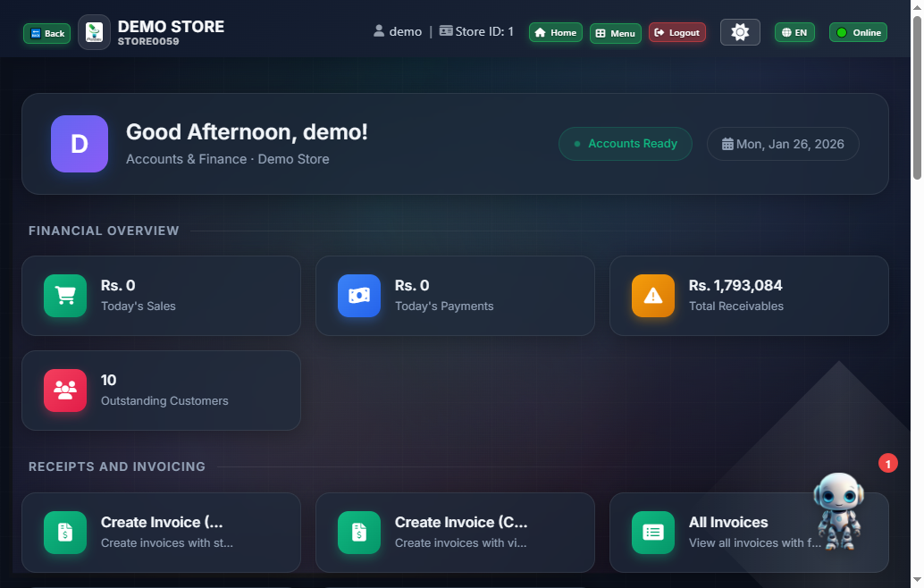Viewport: 924px width, 588px height.
Task: Open the first Create Invoice (... card icon
Action: point(65,533)
